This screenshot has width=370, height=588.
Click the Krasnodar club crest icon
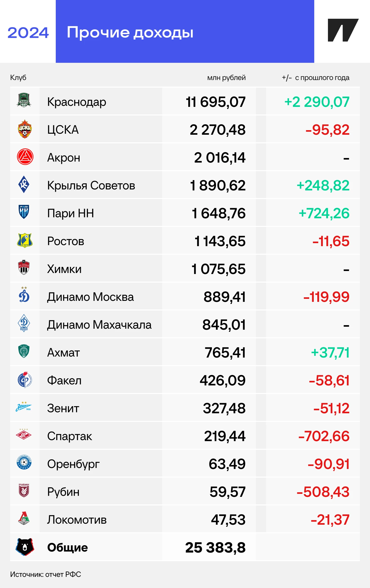[24, 101]
